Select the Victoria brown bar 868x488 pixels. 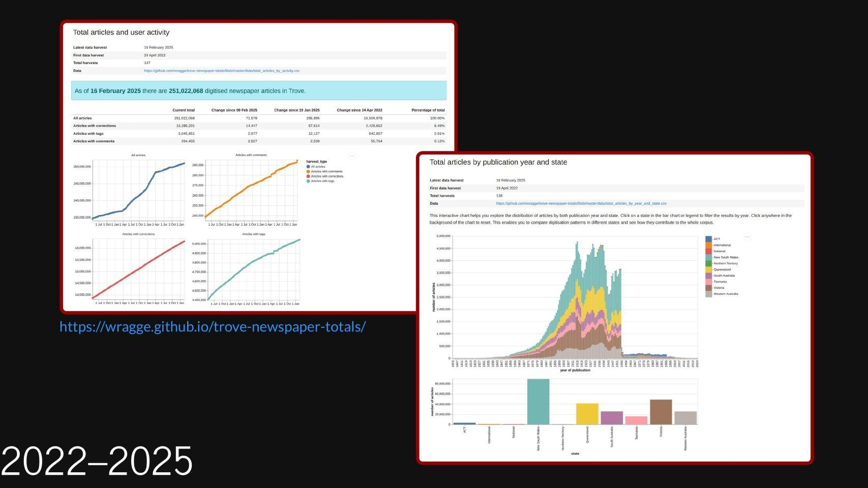pyautogui.click(x=661, y=412)
